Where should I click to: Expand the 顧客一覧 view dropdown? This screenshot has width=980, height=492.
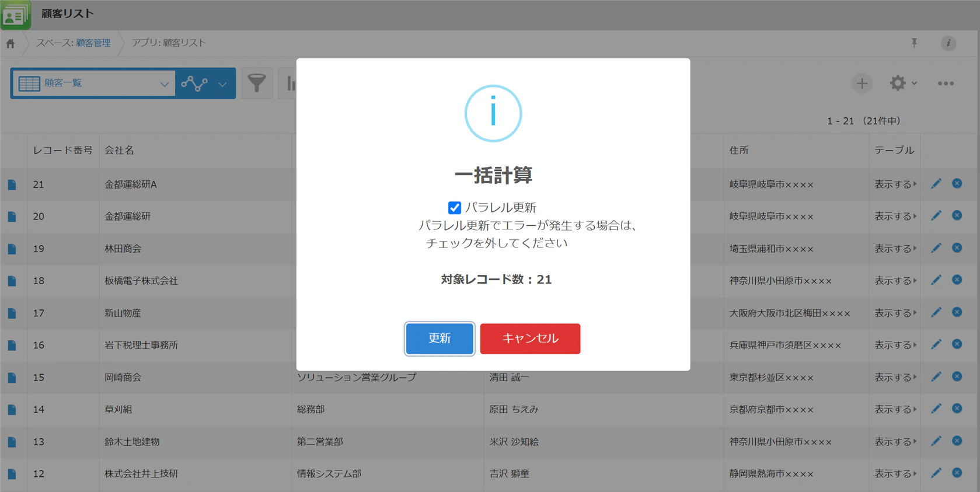coord(164,84)
